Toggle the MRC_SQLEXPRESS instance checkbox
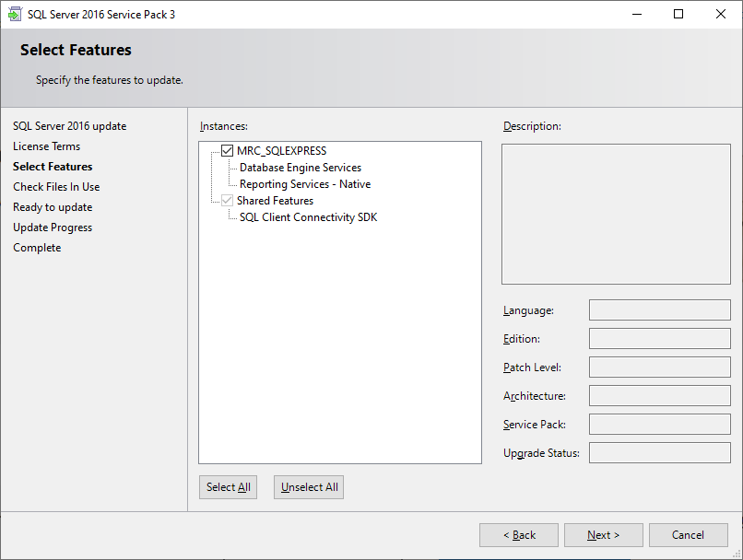The image size is (743, 560). coord(228,151)
